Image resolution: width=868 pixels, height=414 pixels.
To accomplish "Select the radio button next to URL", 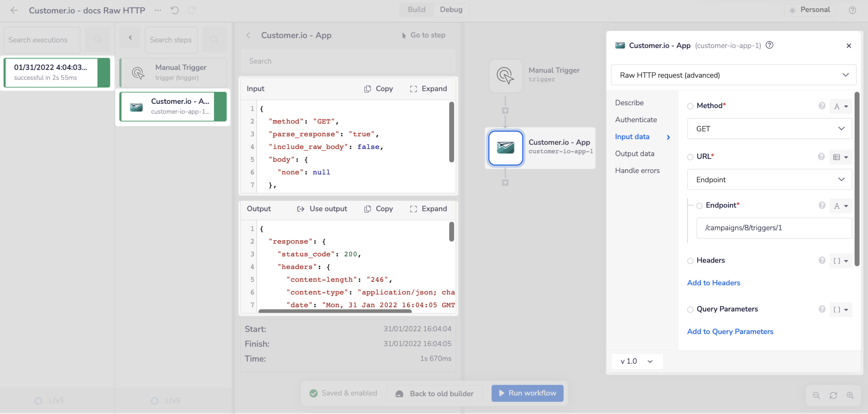I will [x=690, y=157].
